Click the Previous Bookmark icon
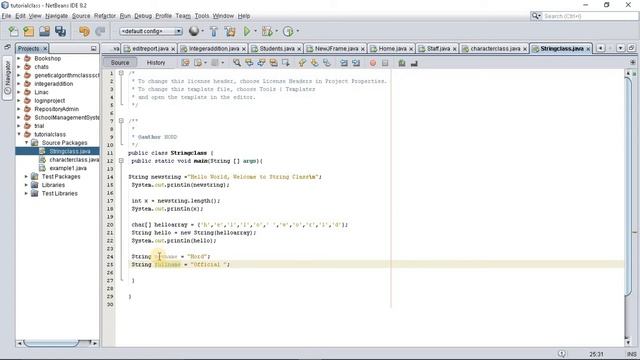The image size is (640, 360). coord(302,63)
